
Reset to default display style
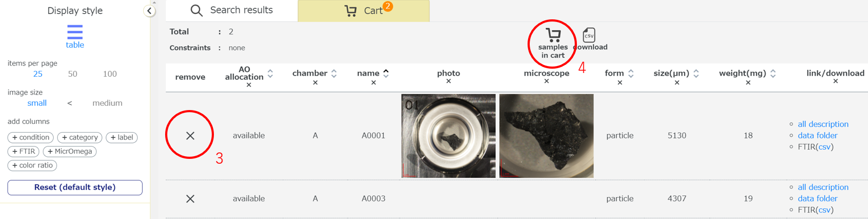75,187
